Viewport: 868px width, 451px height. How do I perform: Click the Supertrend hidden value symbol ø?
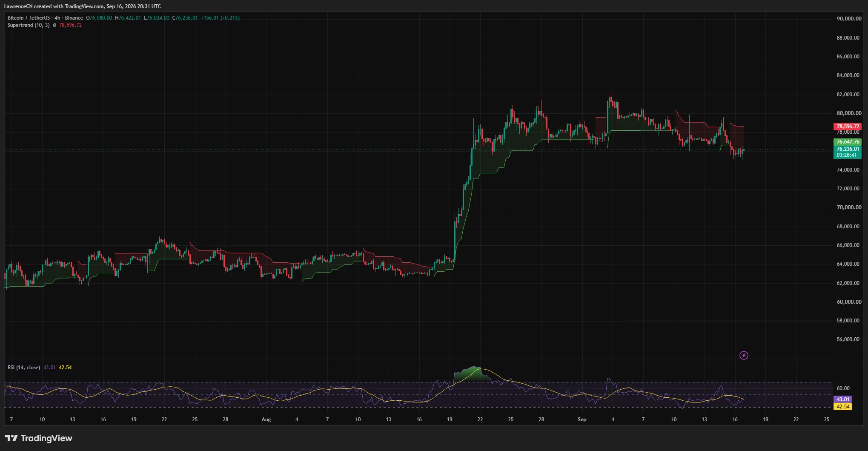54,25
